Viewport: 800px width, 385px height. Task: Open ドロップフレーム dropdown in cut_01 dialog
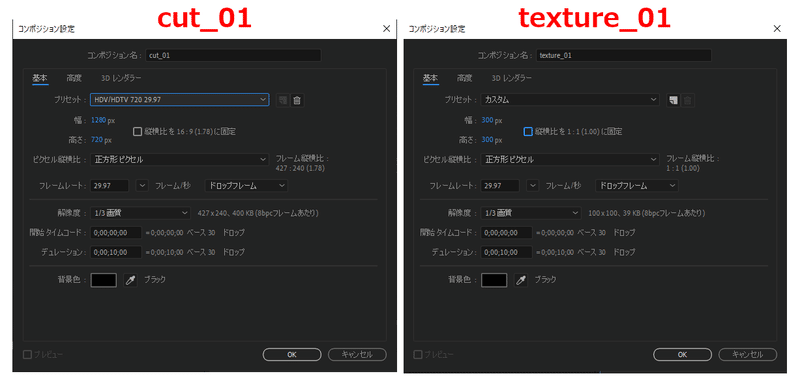[x=246, y=186]
